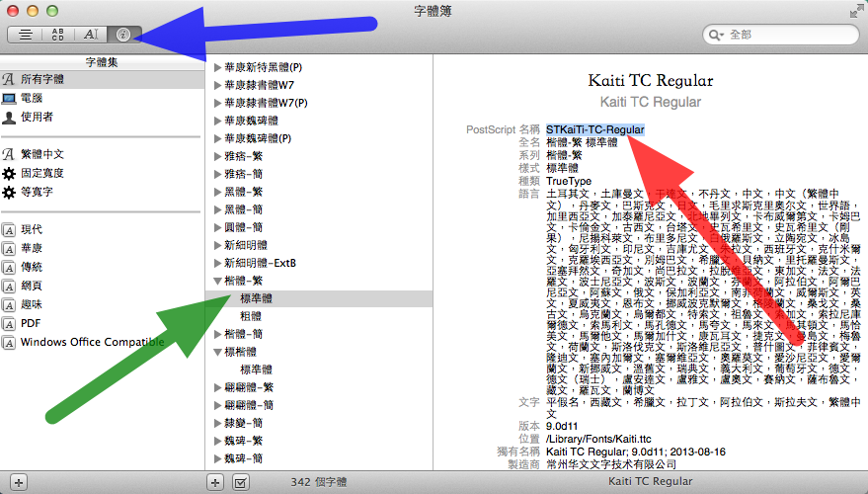868x494 pixels.
Task: Select the 現代 font collection
Action: point(102,229)
